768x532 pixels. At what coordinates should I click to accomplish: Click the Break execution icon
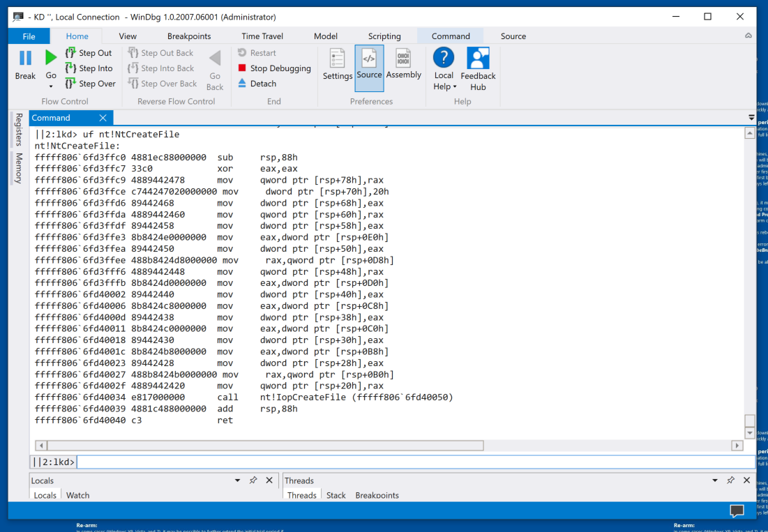click(x=25, y=59)
